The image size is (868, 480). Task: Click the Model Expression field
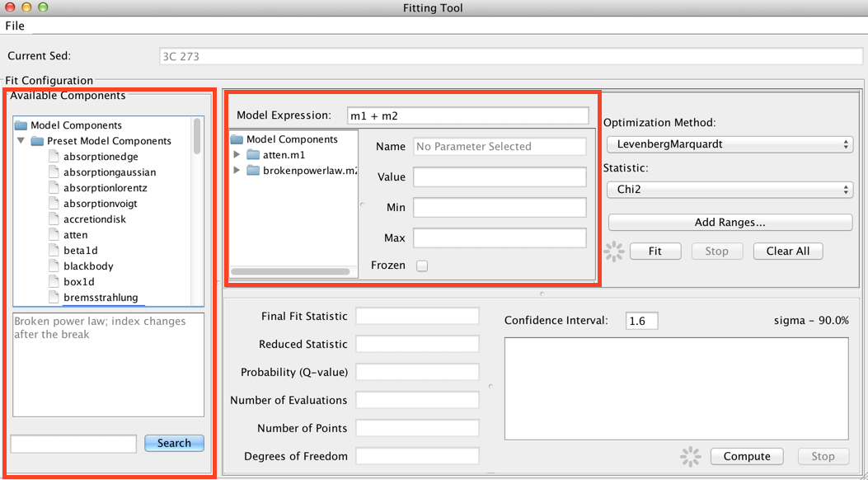(x=467, y=115)
